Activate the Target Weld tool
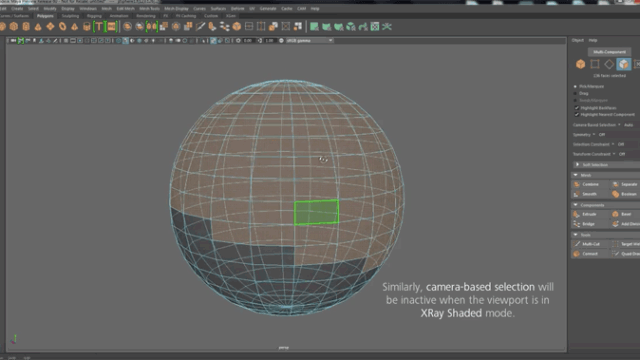This screenshot has height=360, width=640. (x=626, y=244)
